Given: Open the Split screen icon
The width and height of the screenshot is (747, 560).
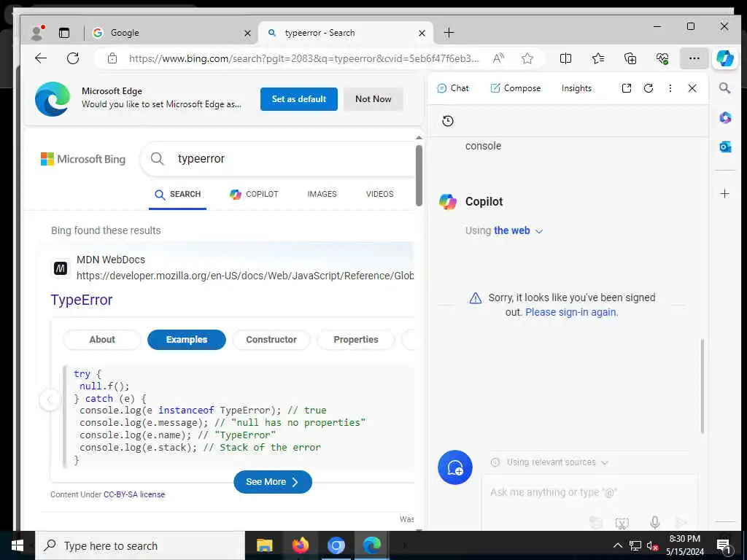Looking at the screenshot, I should 565,58.
